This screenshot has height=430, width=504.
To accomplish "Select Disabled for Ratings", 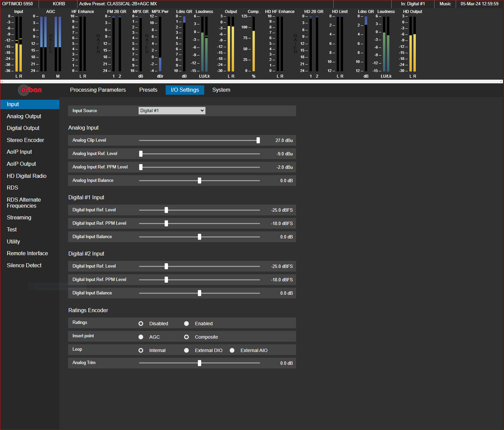I will click(141, 324).
